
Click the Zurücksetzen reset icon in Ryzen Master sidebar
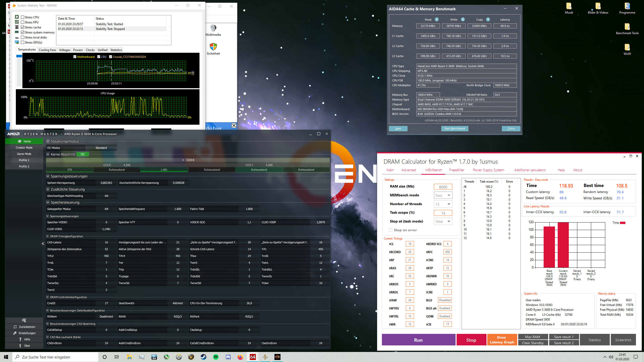point(15,327)
